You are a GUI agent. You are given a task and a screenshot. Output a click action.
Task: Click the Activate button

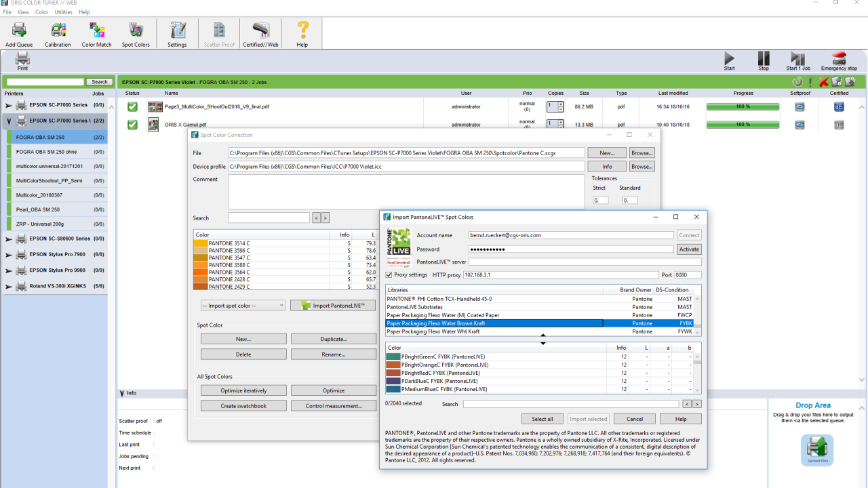point(689,249)
